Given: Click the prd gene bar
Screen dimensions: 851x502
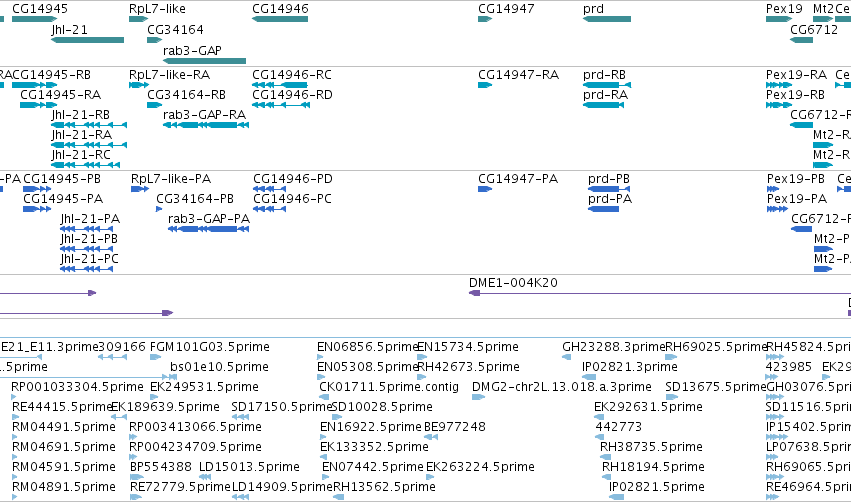Looking at the screenshot, I should tap(607, 19).
